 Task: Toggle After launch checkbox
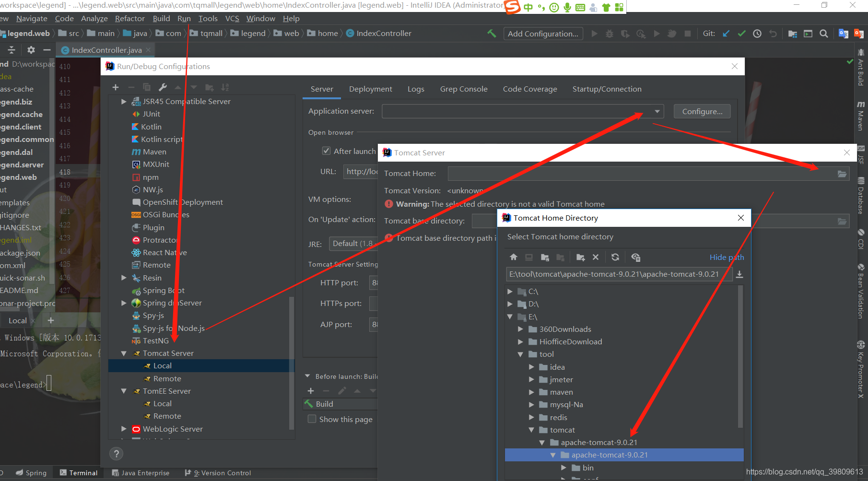[x=326, y=151]
